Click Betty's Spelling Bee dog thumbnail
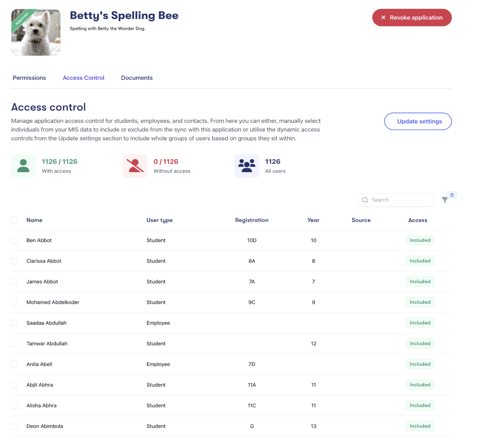 click(36, 32)
